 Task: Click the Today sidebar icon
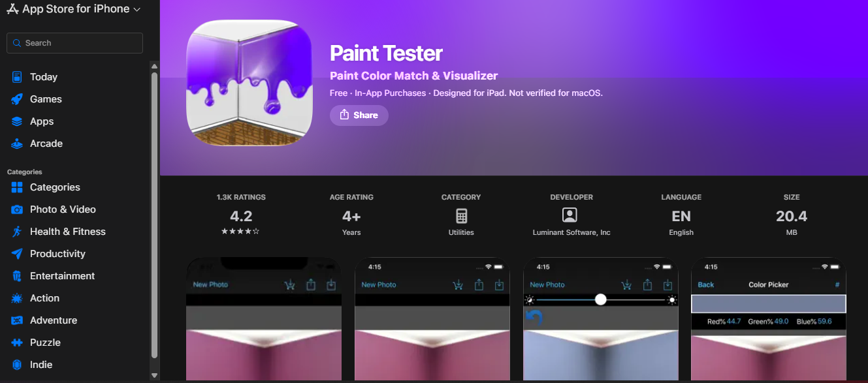point(17,77)
